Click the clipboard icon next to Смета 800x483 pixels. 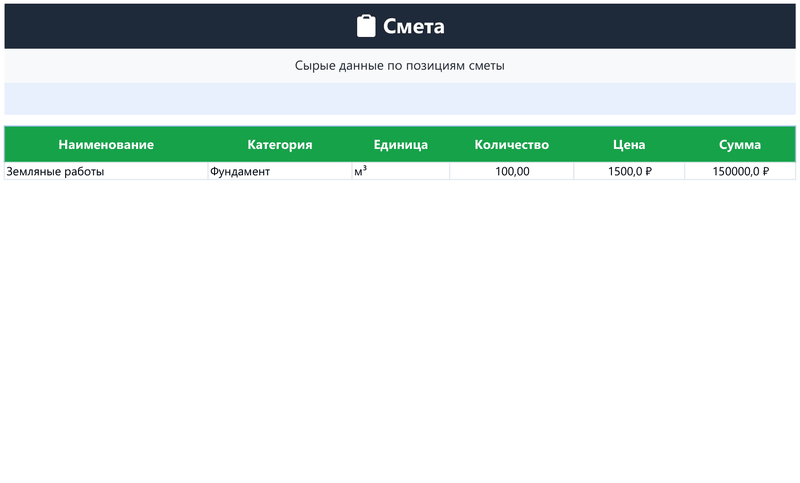pos(366,26)
